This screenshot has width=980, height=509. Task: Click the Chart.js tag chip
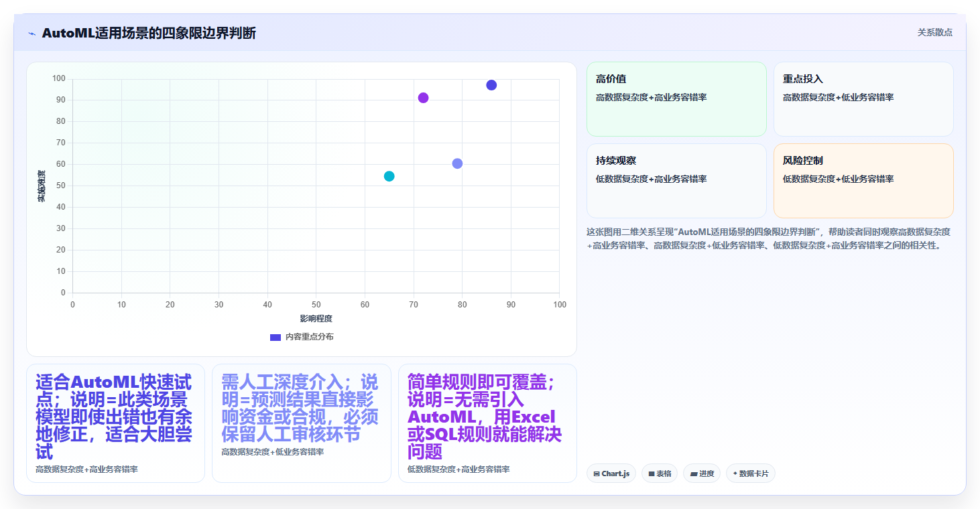[611, 474]
